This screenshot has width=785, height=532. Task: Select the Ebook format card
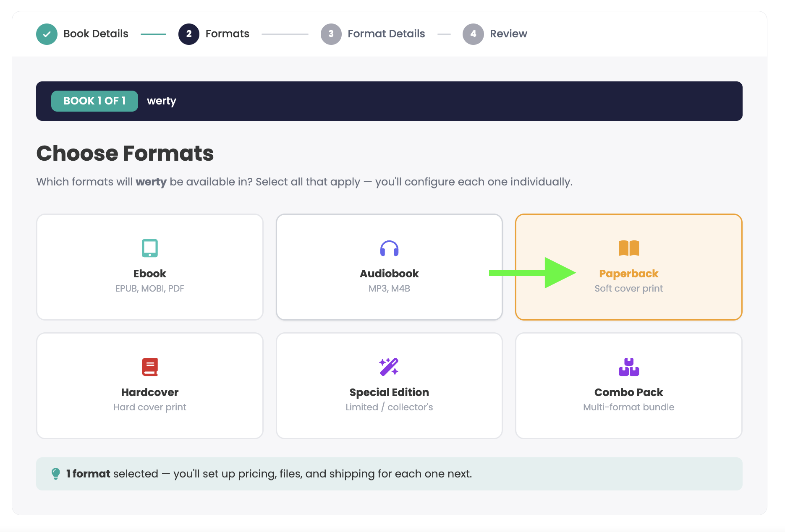[150, 267]
